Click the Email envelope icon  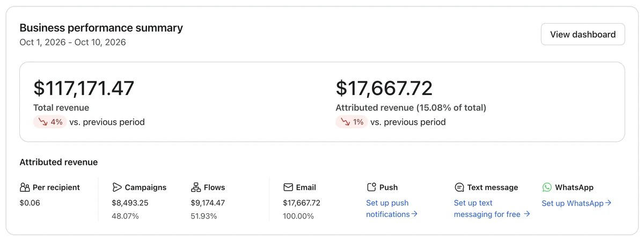[x=288, y=187]
